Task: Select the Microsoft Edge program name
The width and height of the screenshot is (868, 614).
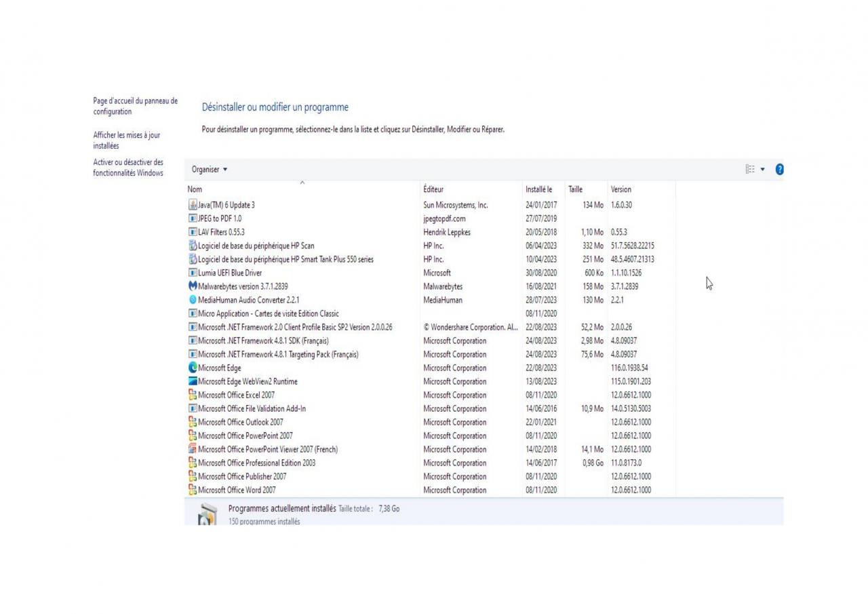Action: click(x=220, y=368)
